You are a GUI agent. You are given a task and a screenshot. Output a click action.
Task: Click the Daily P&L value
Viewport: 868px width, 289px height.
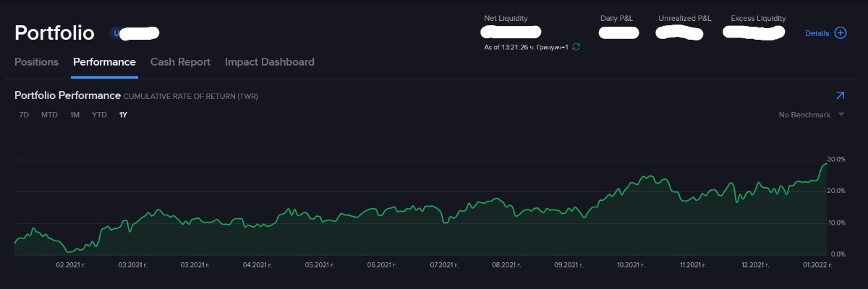click(x=618, y=33)
